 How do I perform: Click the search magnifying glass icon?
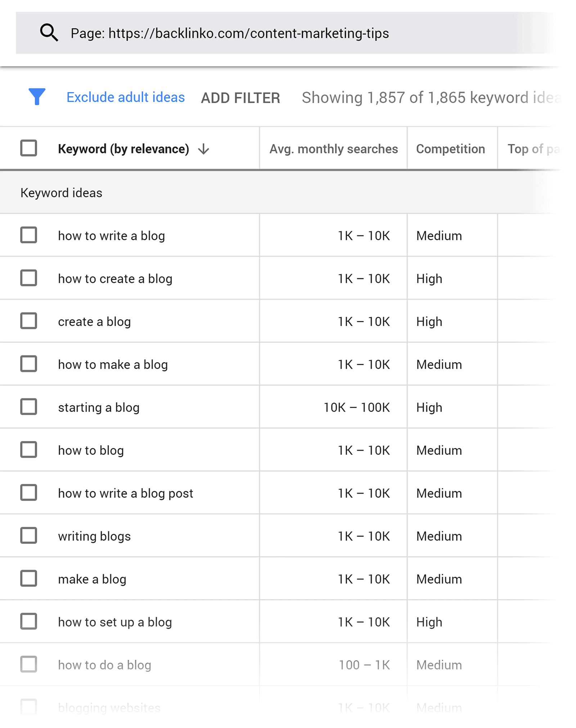point(49,32)
